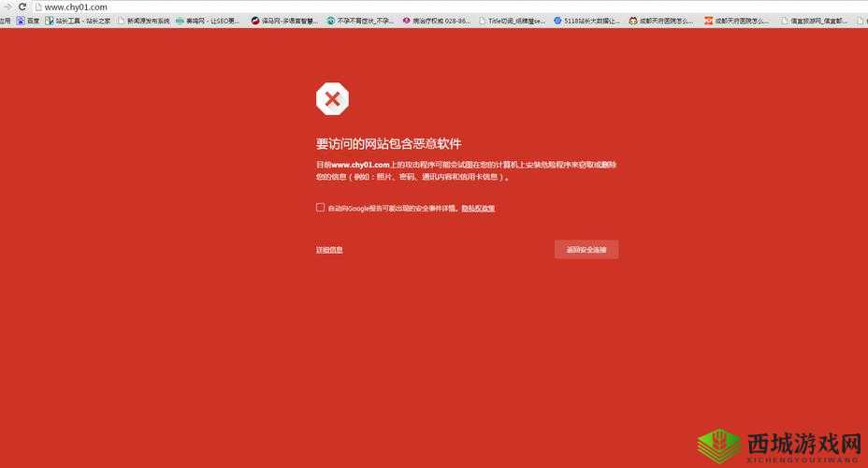Open the bookmark showing 028-86...
The width and height of the screenshot is (868, 468).
click(x=436, y=21)
